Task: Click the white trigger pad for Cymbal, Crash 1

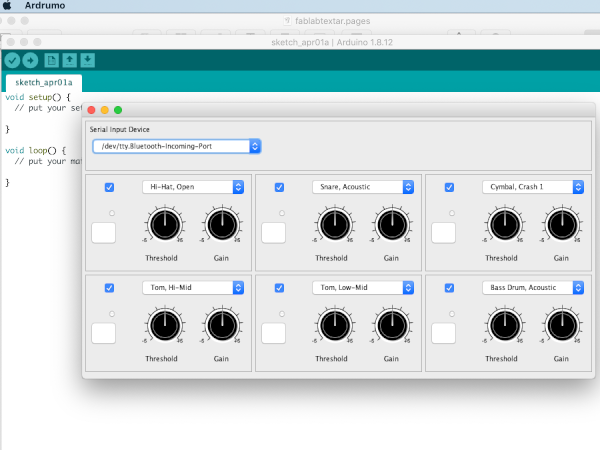Action: [x=443, y=233]
